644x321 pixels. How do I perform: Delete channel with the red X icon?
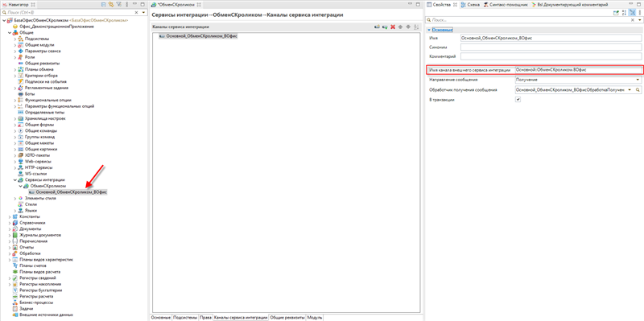click(x=393, y=27)
